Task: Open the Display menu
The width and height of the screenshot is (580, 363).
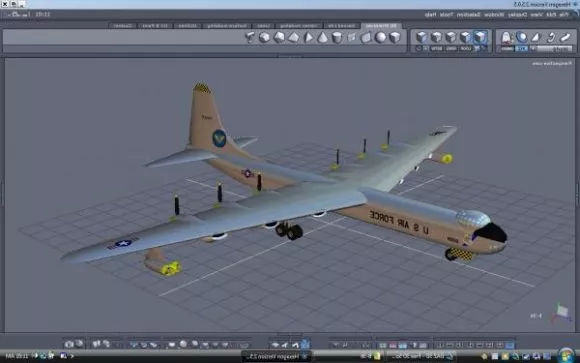Action: pos(517,15)
